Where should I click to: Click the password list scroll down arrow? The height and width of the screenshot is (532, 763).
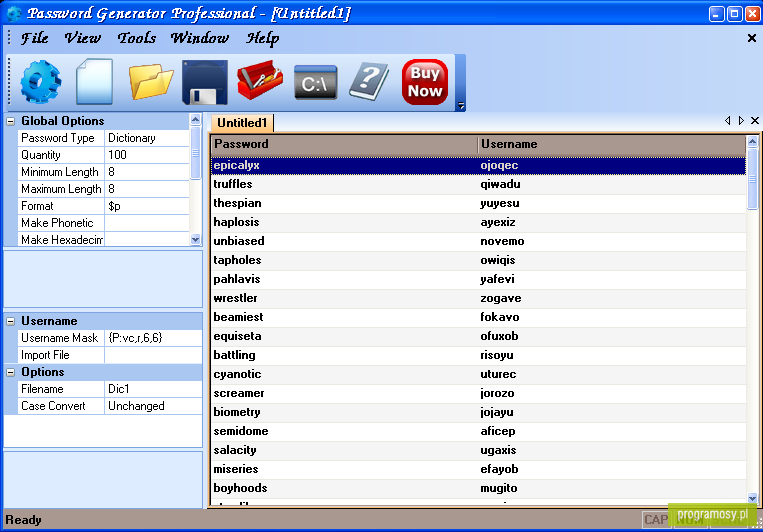tap(752, 498)
